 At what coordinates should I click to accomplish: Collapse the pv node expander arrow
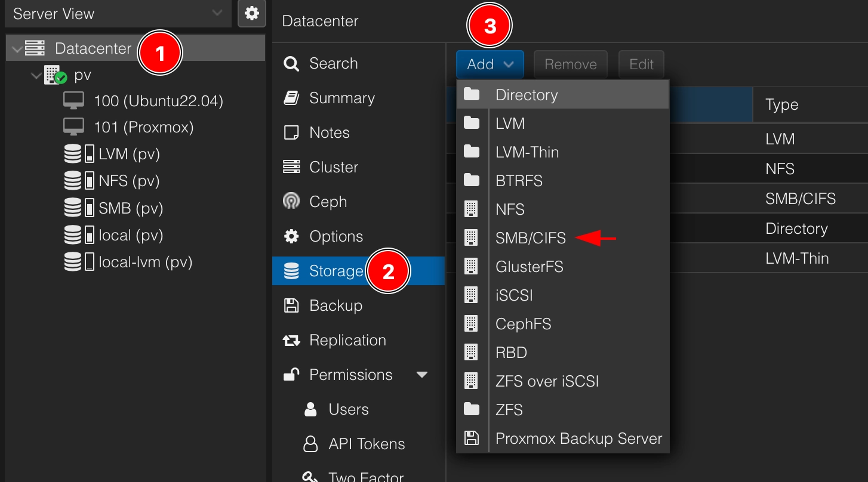click(x=36, y=76)
